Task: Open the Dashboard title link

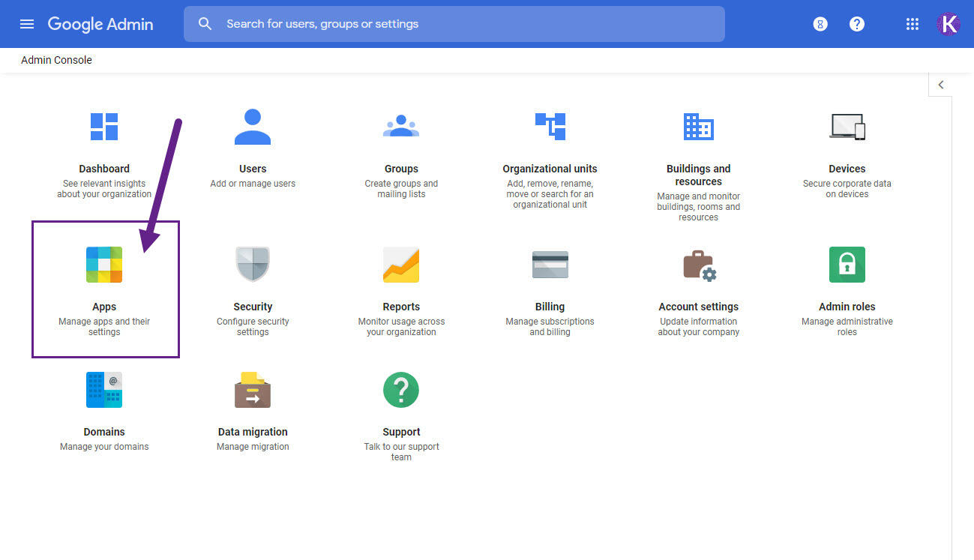Action: (104, 169)
